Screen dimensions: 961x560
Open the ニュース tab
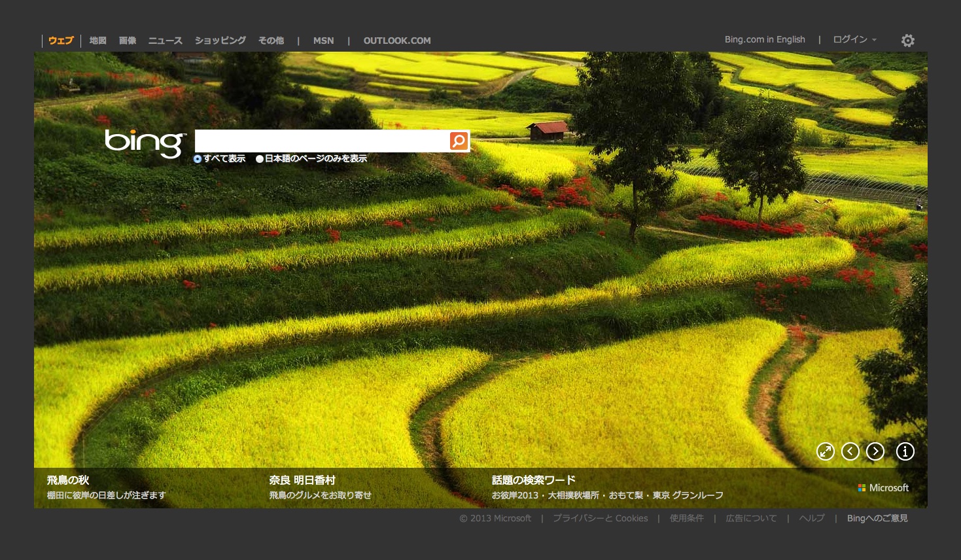(x=165, y=41)
